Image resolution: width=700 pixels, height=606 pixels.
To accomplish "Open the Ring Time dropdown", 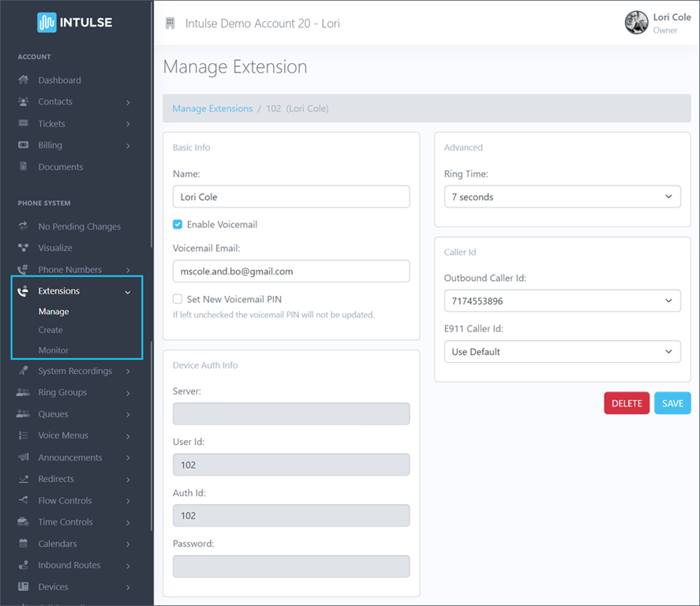I will pos(562,196).
